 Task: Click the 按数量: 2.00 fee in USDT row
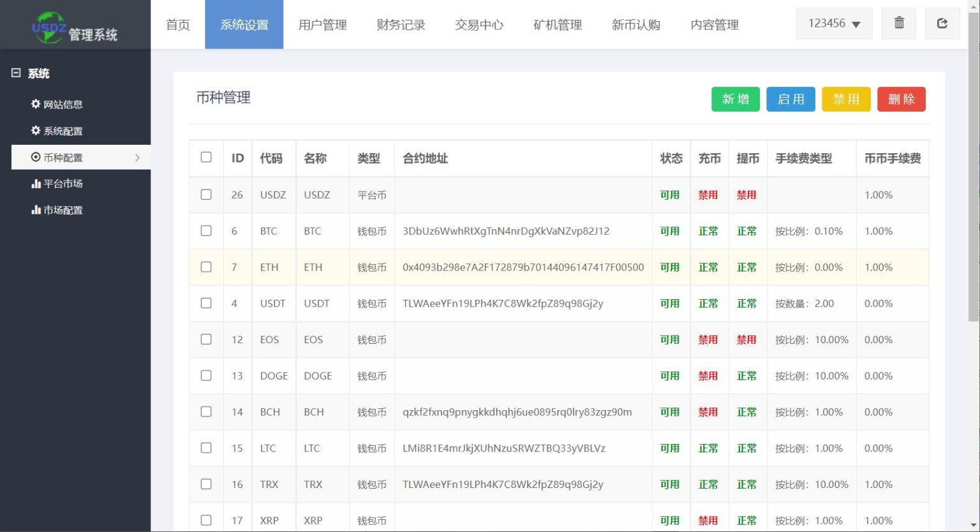[x=805, y=304]
